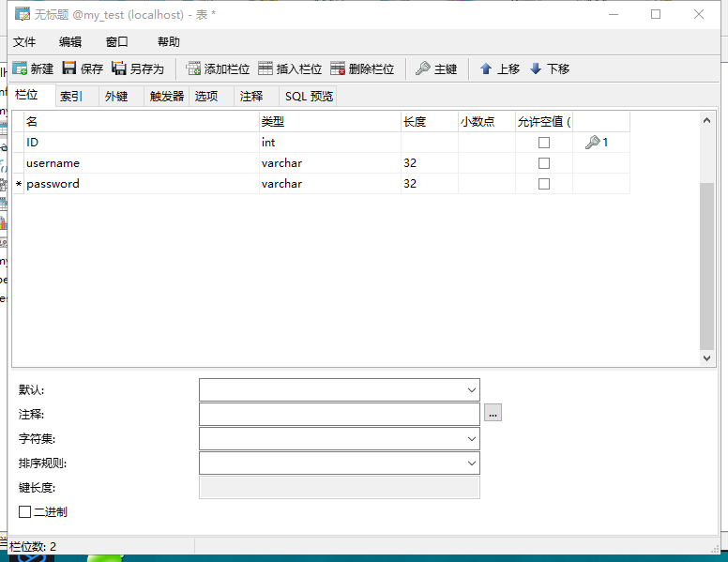Switch to the 外键 tab
728x562 pixels.
pyautogui.click(x=122, y=96)
